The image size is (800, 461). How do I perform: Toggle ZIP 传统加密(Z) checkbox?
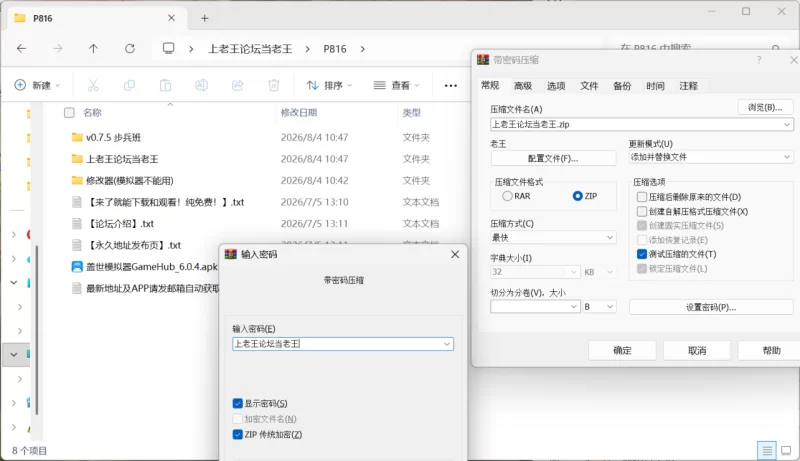(x=237, y=434)
